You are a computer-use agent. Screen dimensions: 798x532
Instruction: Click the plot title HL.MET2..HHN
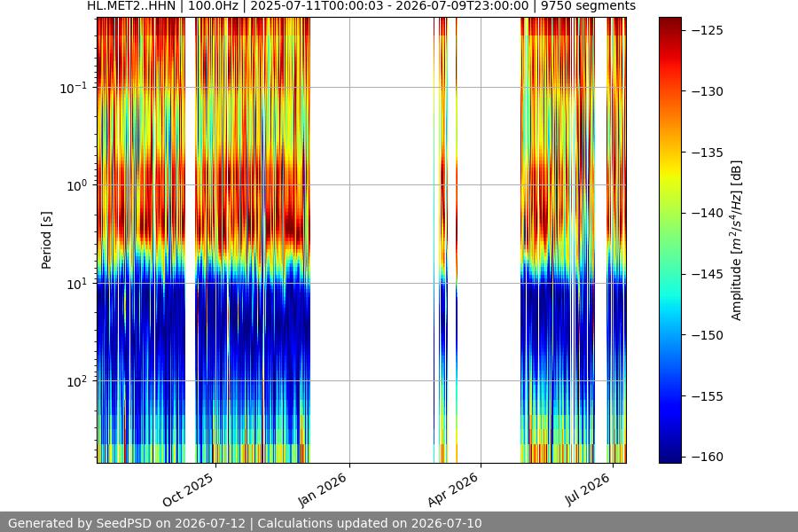[361, 5]
